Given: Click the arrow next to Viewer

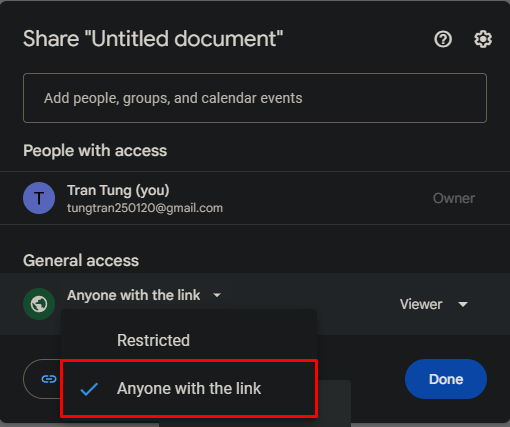Looking at the screenshot, I should point(463,304).
